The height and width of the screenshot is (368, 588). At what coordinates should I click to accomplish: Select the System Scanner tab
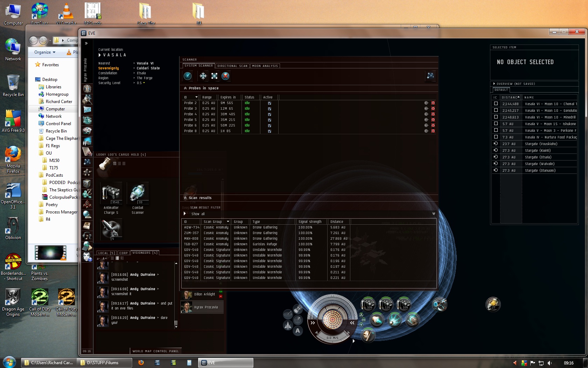198,66
